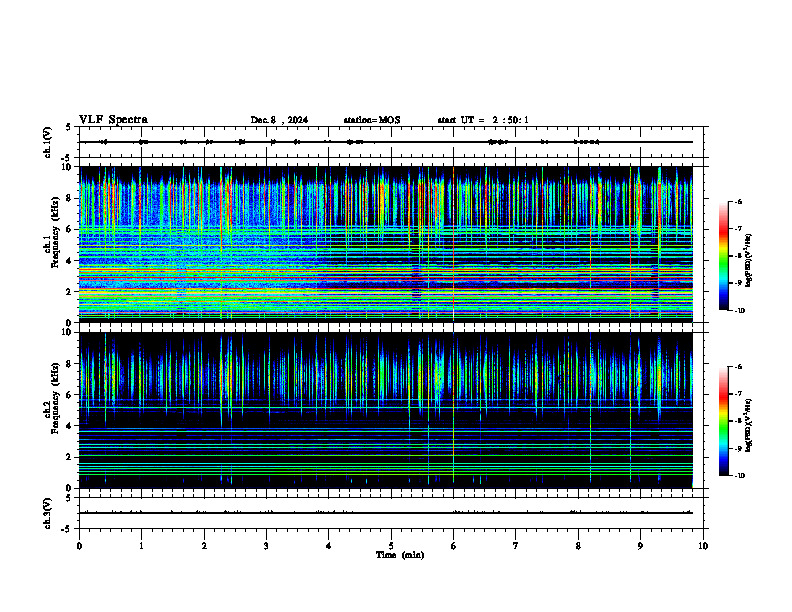Click the 0 tick on the Time axis

tap(79, 546)
